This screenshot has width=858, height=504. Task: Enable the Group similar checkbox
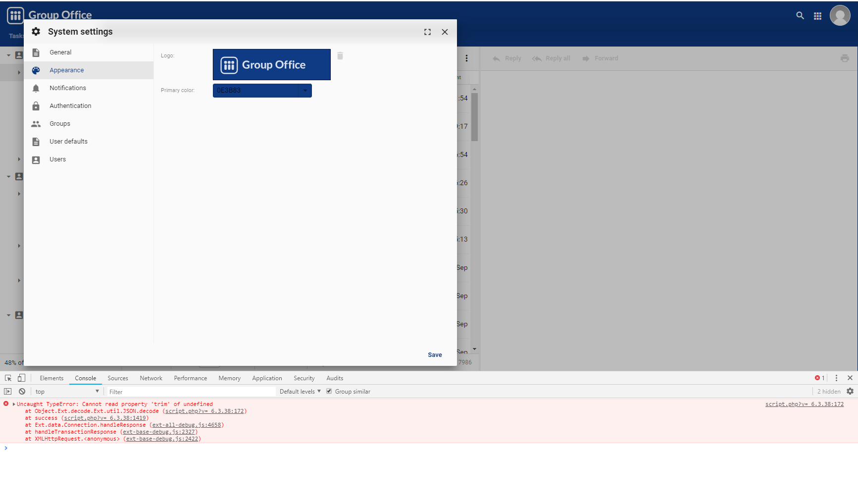(329, 391)
